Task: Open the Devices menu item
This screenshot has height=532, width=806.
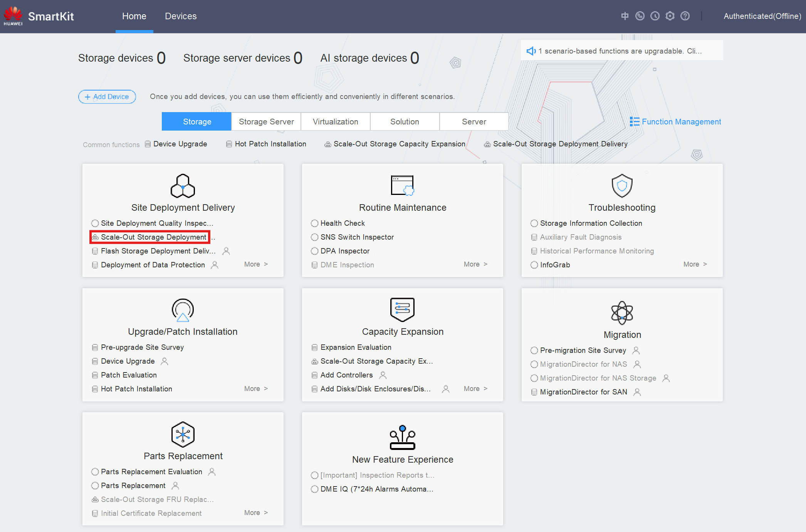Action: point(181,16)
